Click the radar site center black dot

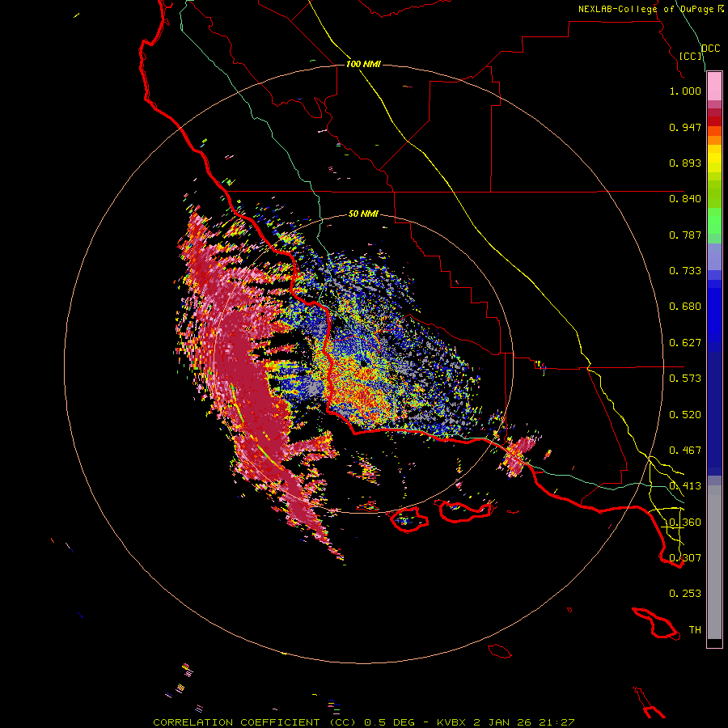pos(363,363)
